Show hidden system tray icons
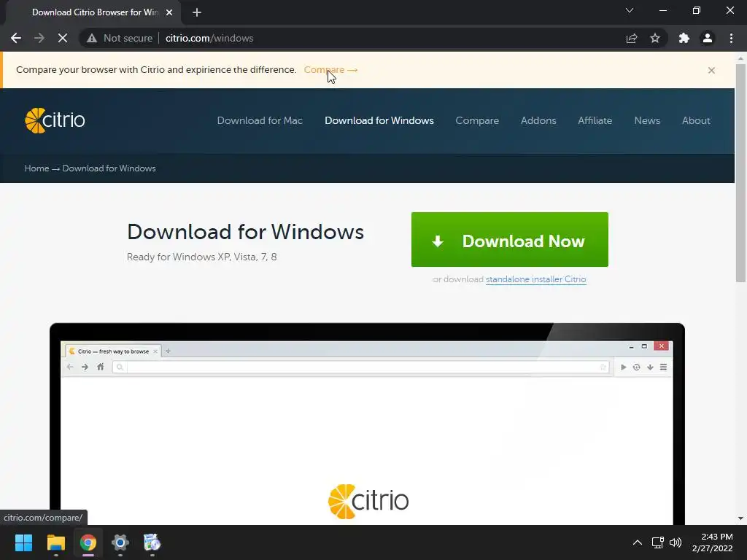This screenshot has height=560, width=747. click(637, 542)
